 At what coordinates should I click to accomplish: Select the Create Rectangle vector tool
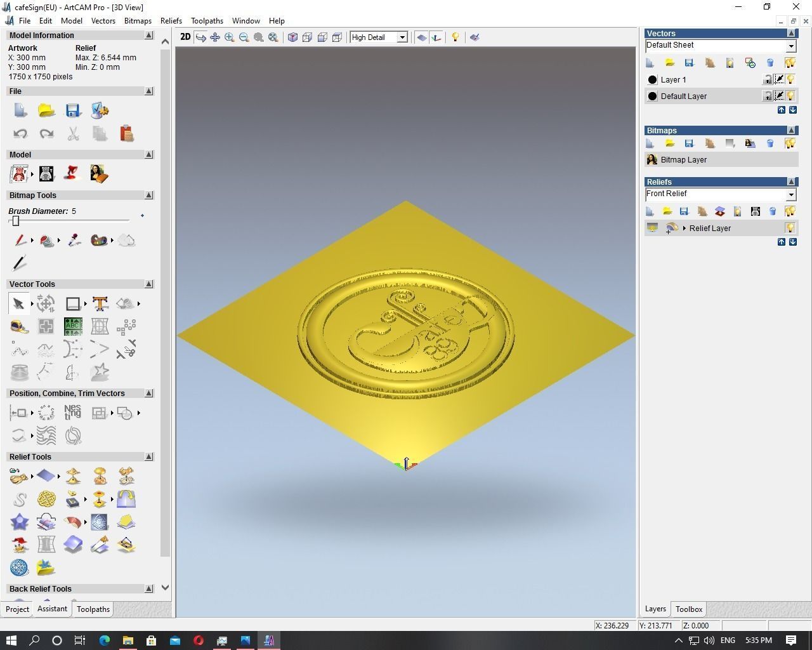[x=73, y=304]
